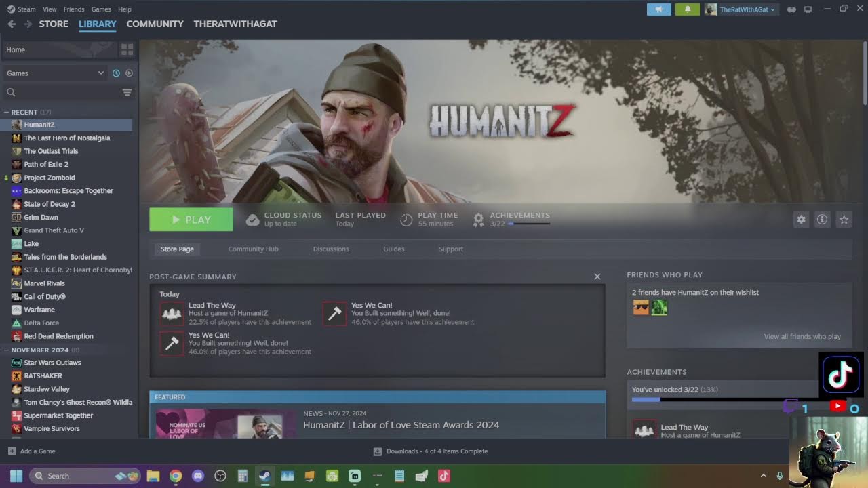
Task: Launch HumanitZ with the green Play button
Action: [191, 220]
